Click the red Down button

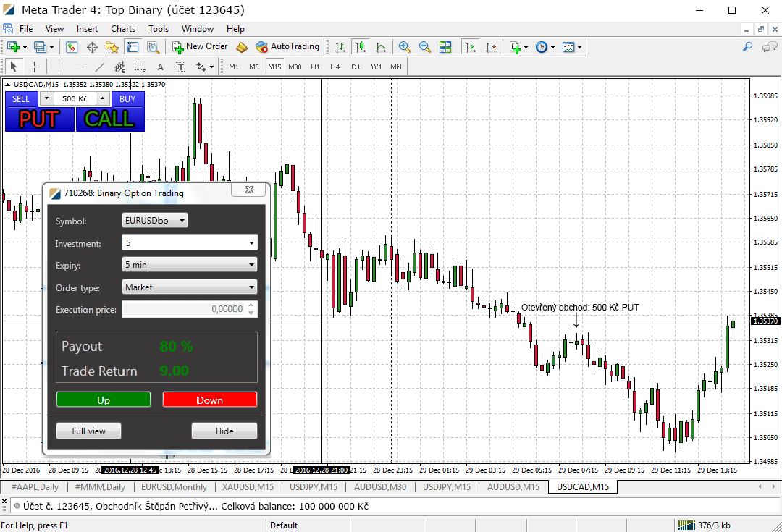[210, 400]
